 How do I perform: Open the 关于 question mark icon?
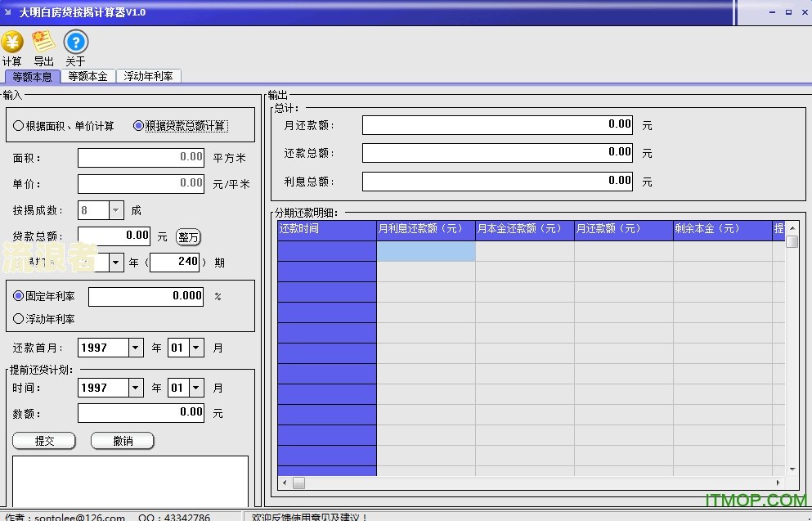click(x=75, y=42)
